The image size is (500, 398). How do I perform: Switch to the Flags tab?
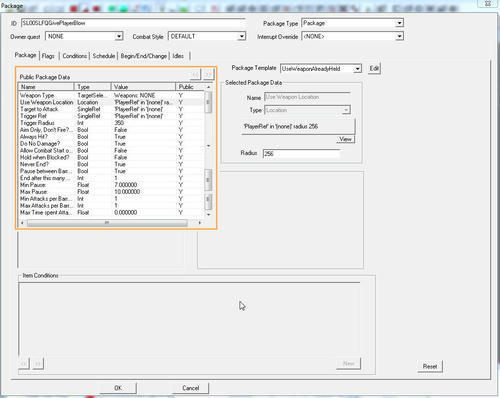(48, 56)
